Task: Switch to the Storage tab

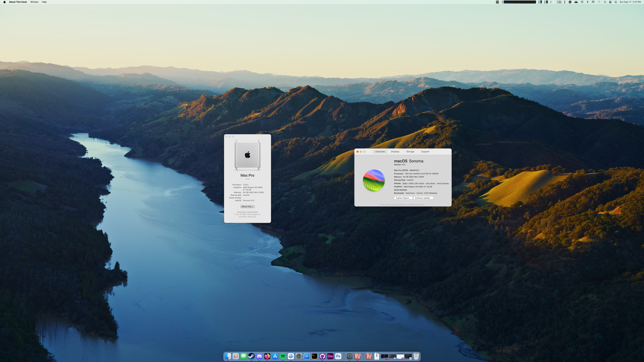Action: pos(410,152)
